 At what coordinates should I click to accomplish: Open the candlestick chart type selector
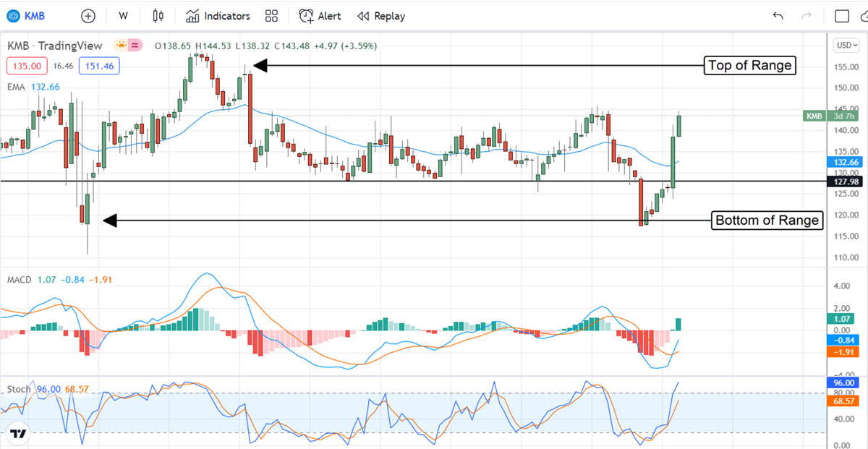point(158,16)
